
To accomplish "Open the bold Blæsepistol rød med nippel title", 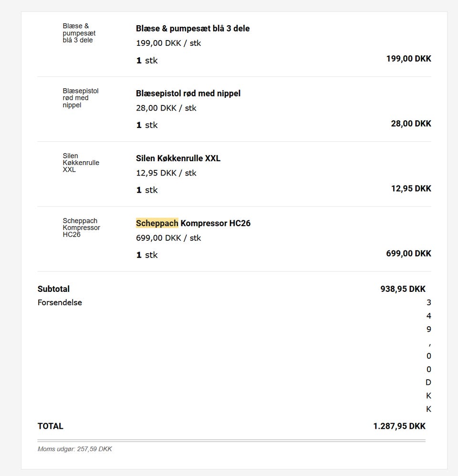I will pyautogui.click(x=188, y=93).
